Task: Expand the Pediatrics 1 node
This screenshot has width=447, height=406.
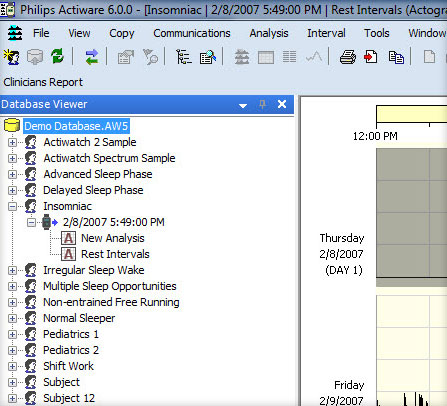Action: click(x=12, y=334)
